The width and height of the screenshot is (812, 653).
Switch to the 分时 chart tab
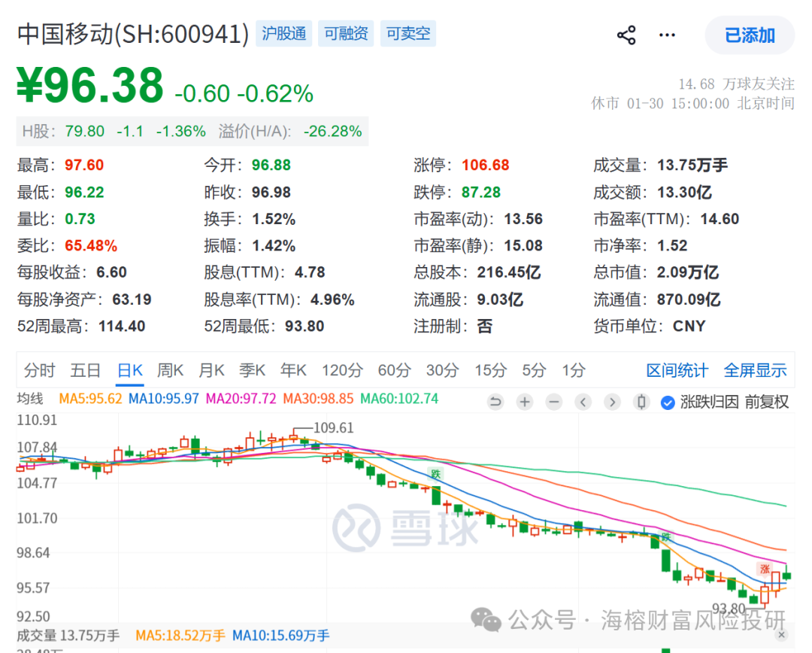click(x=40, y=370)
